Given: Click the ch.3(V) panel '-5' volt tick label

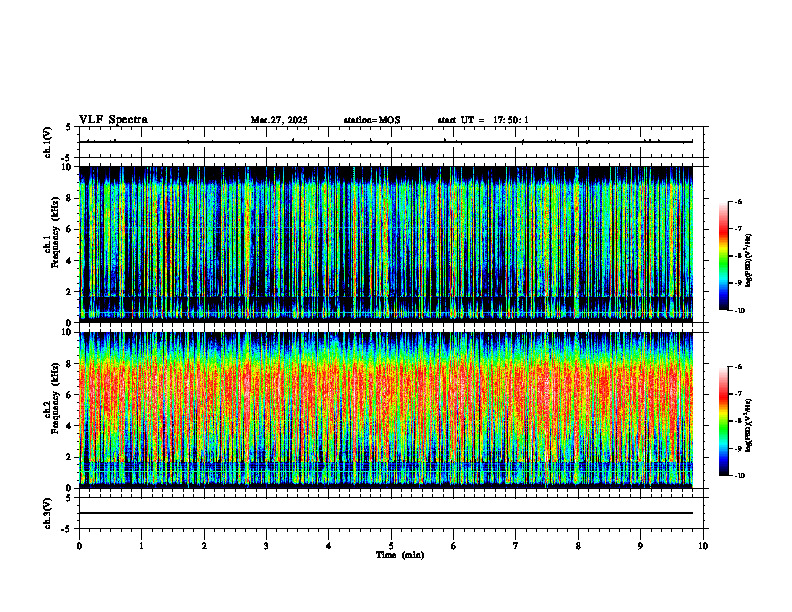Looking at the screenshot, I should click(67, 529).
